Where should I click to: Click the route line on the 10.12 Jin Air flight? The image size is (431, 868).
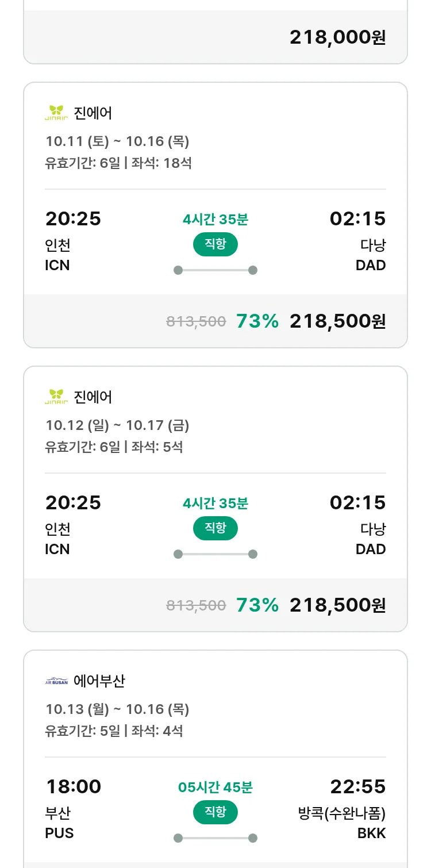215,554
